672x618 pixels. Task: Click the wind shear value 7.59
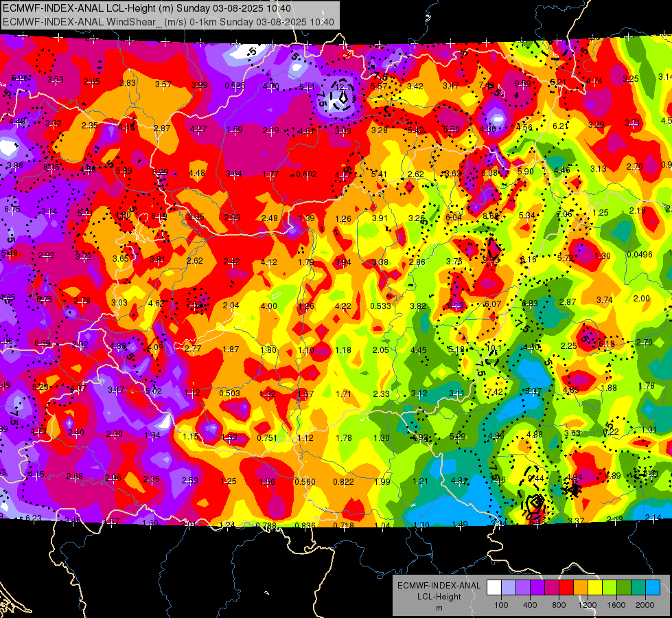pyautogui.click(x=194, y=305)
